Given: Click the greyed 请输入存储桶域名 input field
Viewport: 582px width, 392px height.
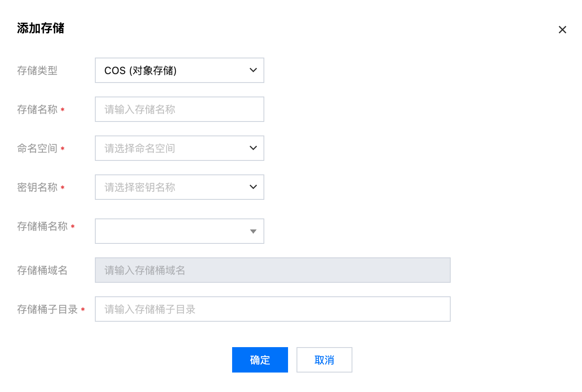Looking at the screenshot, I should [272, 270].
